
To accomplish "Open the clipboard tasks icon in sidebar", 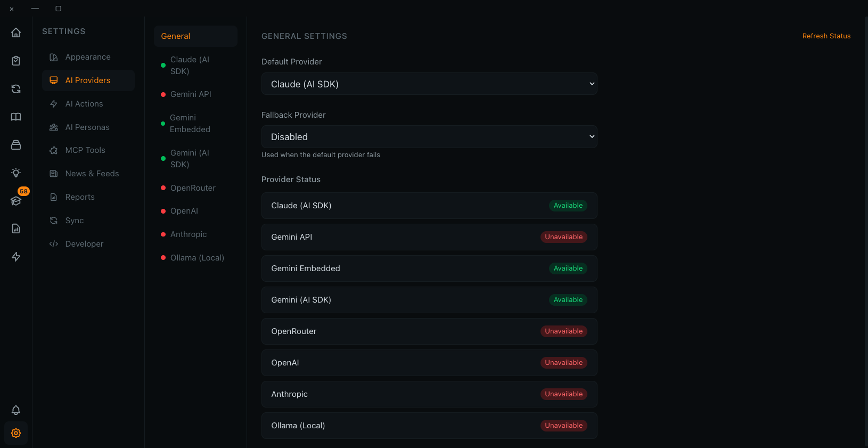I will tap(16, 61).
